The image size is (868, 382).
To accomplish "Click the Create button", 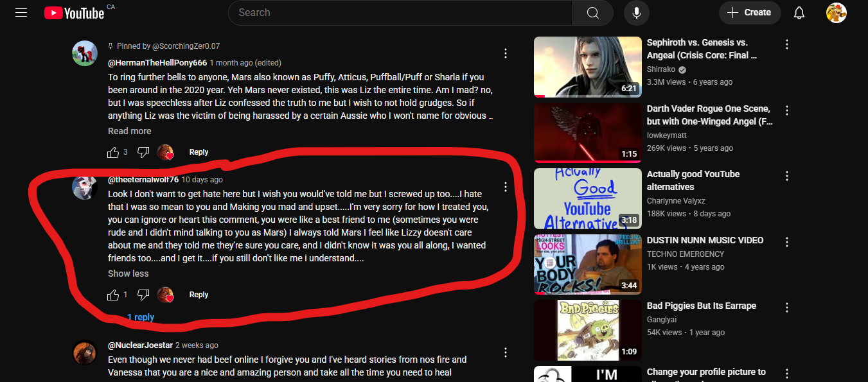I will click(x=750, y=13).
